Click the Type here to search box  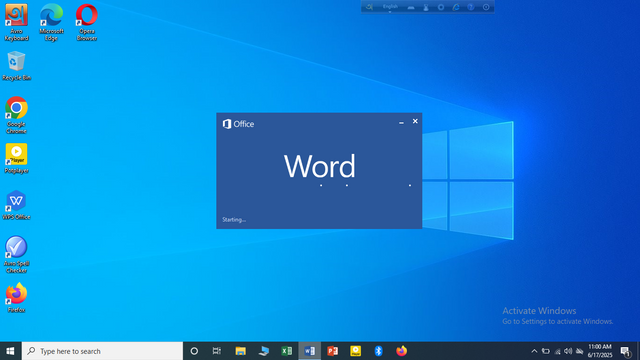click(x=102, y=351)
